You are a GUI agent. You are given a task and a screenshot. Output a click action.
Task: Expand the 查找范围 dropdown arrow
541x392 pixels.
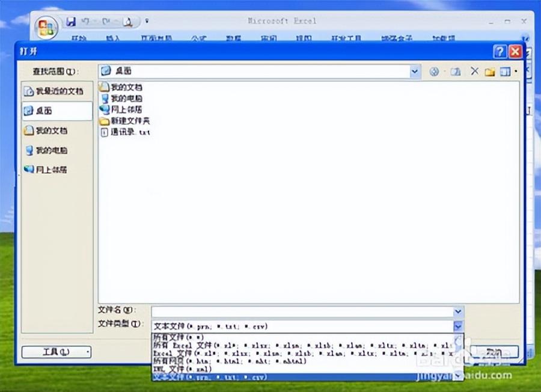click(415, 72)
